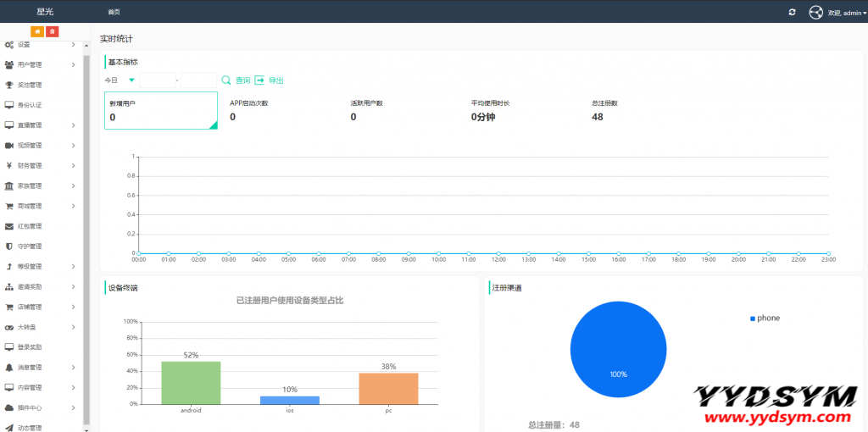Select the 新增用户 metric card

pos(161,111)
